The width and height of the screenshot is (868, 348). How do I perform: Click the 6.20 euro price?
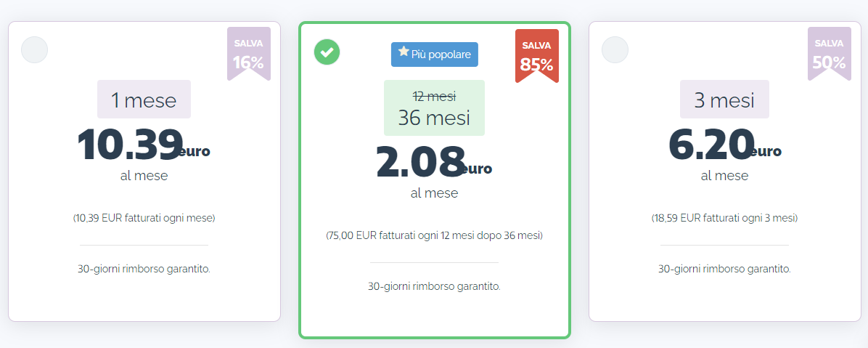coord(724,145)
